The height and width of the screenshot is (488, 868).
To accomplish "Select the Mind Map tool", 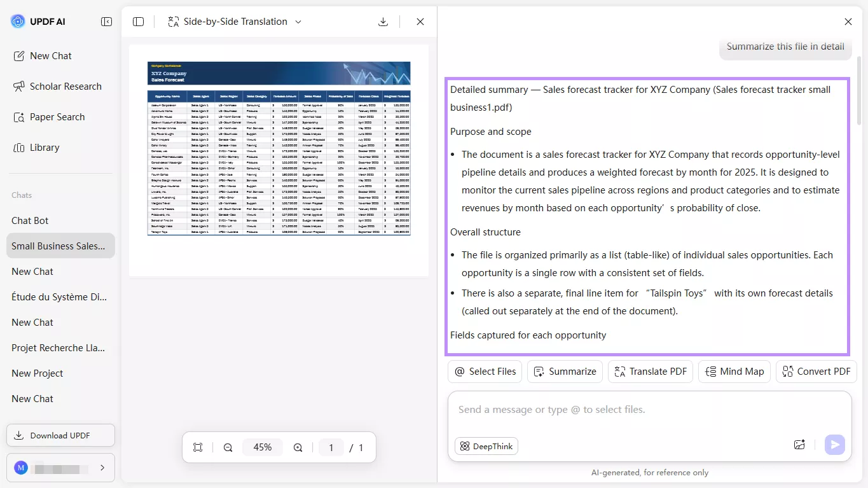I will [734, 371].
